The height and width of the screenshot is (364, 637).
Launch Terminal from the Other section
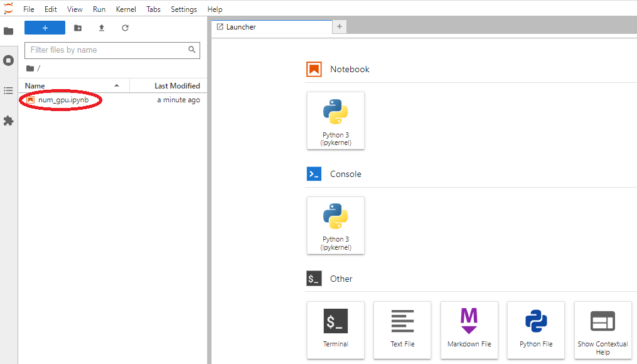coord(335,329)
